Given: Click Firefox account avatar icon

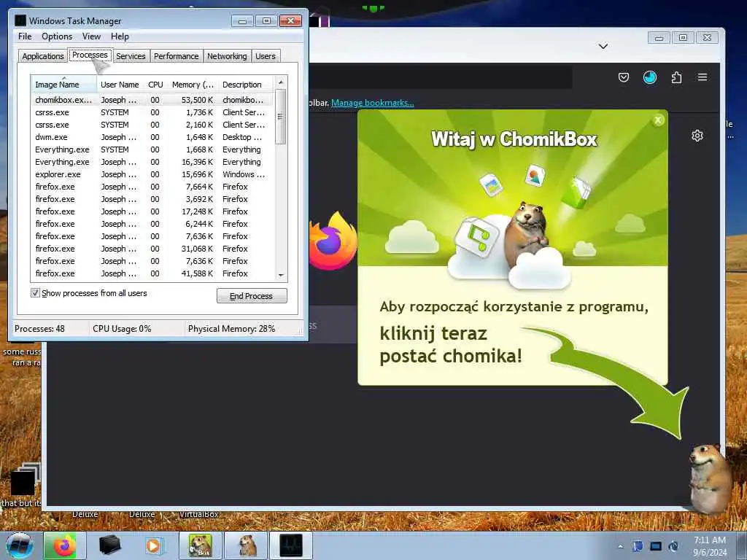Looking at the screenshot, I should (650, 77).
